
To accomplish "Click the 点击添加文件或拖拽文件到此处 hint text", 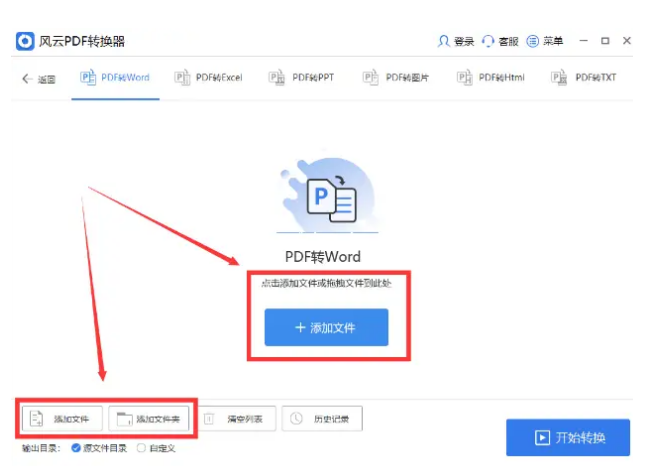I will 326,283.
